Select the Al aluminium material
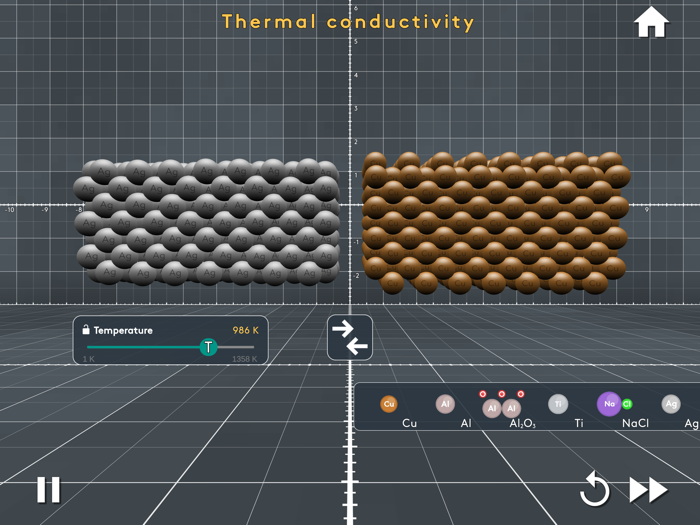700x525 pixels. click(x=445, y=404)
